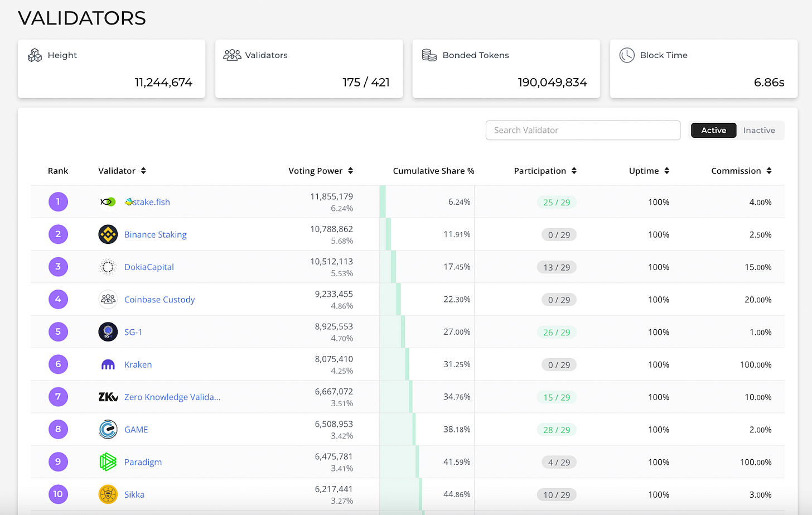Image resolution: width=812 pixels, height=515 pixels.
Task: Click the Kraken purple logo icon
Action: click(108, 365)
